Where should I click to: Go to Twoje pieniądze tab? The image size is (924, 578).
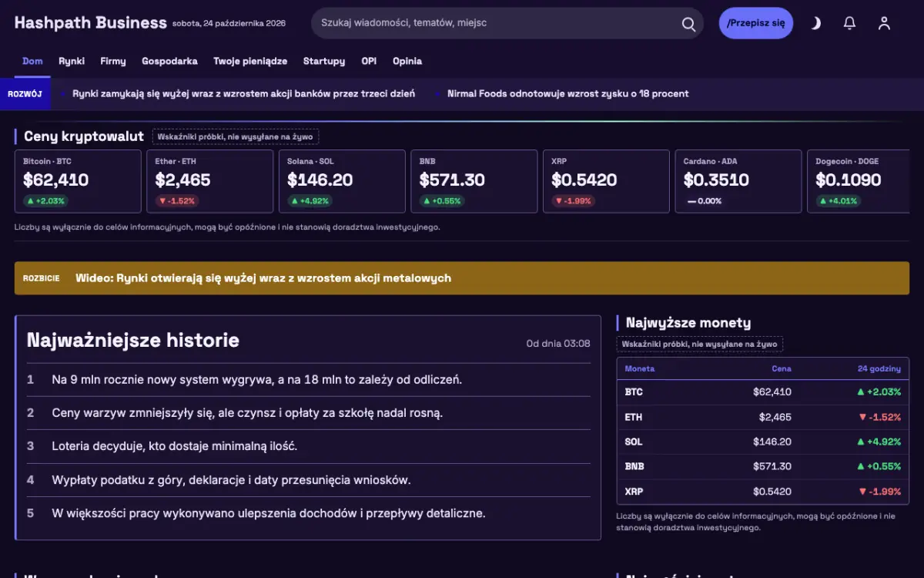pos(250,62)
